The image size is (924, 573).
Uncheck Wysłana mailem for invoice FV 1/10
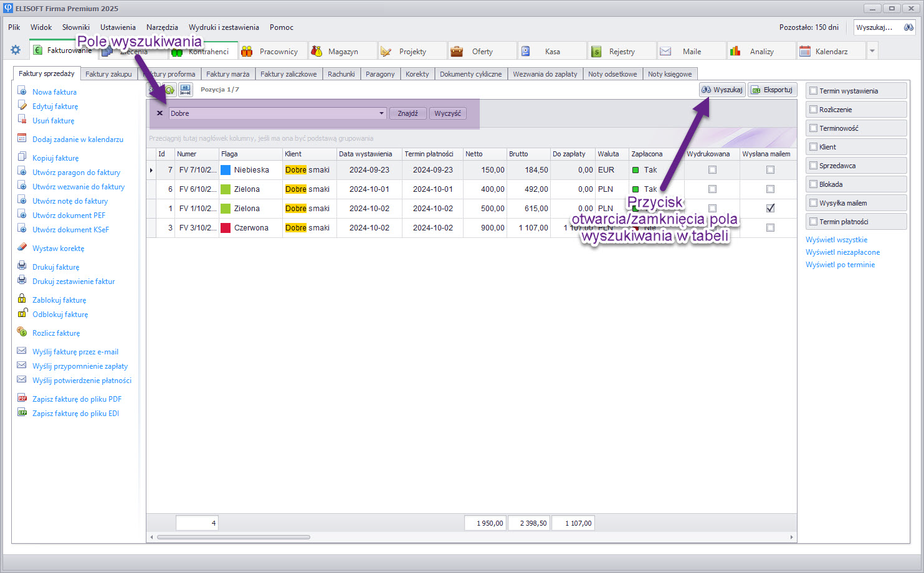[770, 208]
